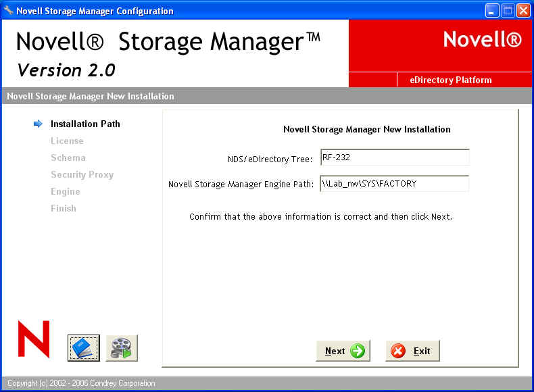
Task: Click the 'Novell Storage Manager Engine Path:' label
Action: point(241,185)
